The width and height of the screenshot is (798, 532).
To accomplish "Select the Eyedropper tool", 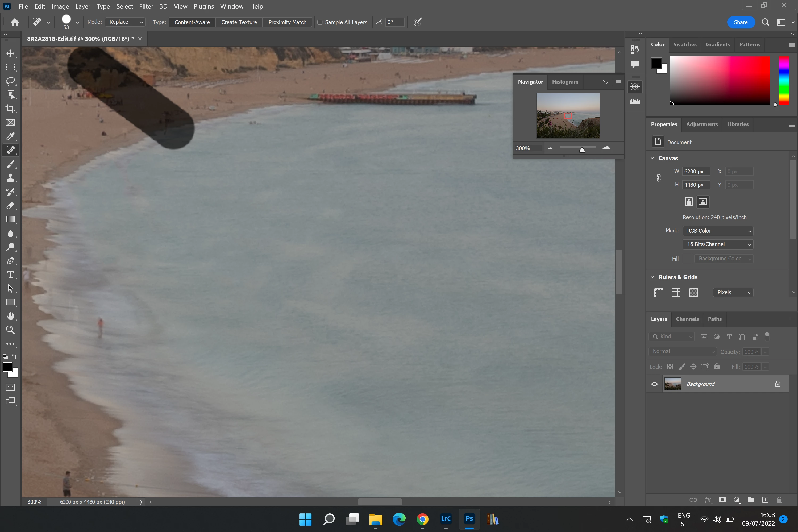I will pyautogui.click(x=11, y=136).
